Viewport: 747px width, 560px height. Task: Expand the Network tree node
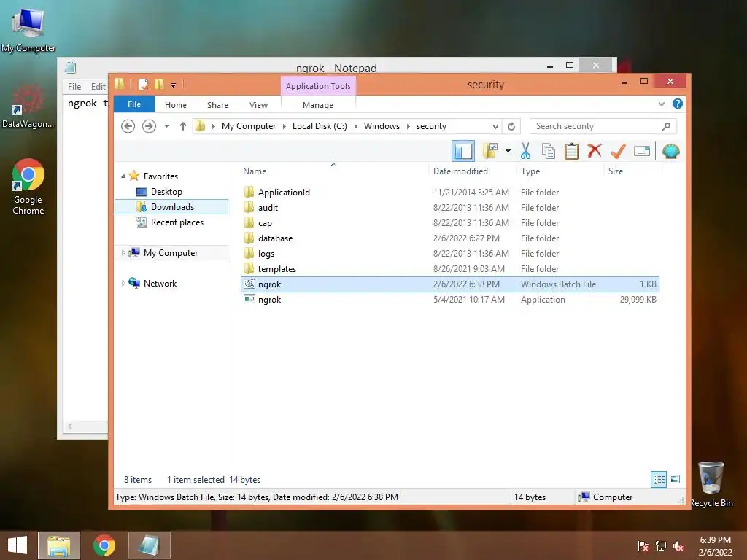[123, 284]
